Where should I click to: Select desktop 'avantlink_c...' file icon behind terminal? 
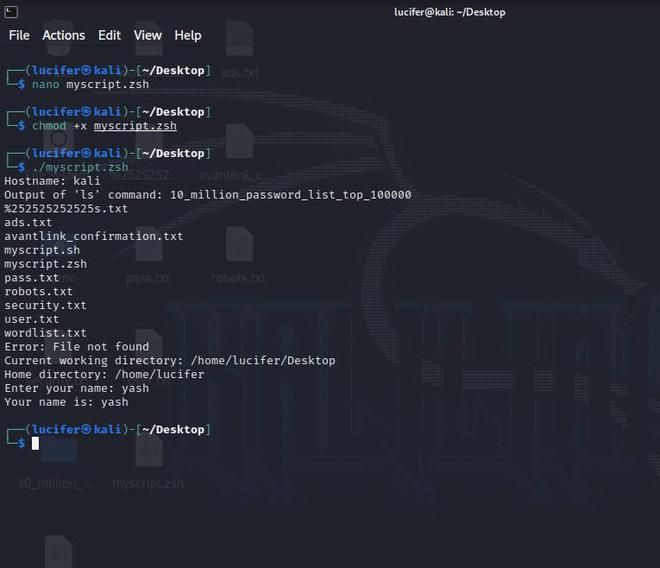238,154
